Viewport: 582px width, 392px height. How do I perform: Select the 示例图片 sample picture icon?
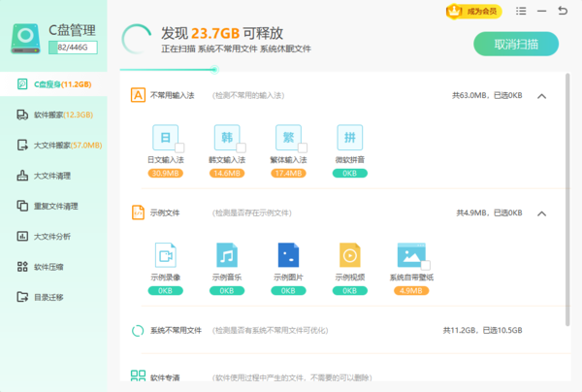(x=288, y=254)
